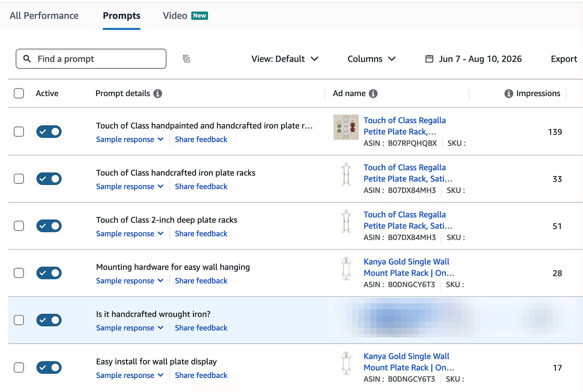
Task: Expand Sample response under Mounting hardware prompt
Action: coord(130,281)
